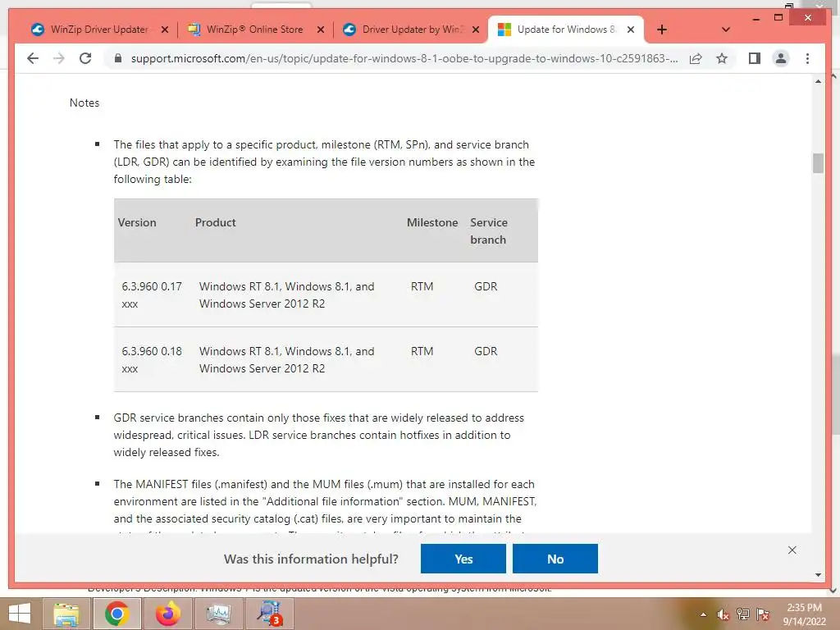Open Action Center flag icon
The width and height of the screenshot is (840, 630).
click(x=763, y=614)
